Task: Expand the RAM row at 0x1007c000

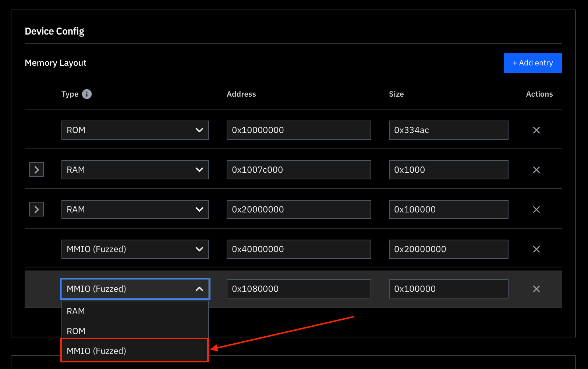Action: (x=36, y=170)
